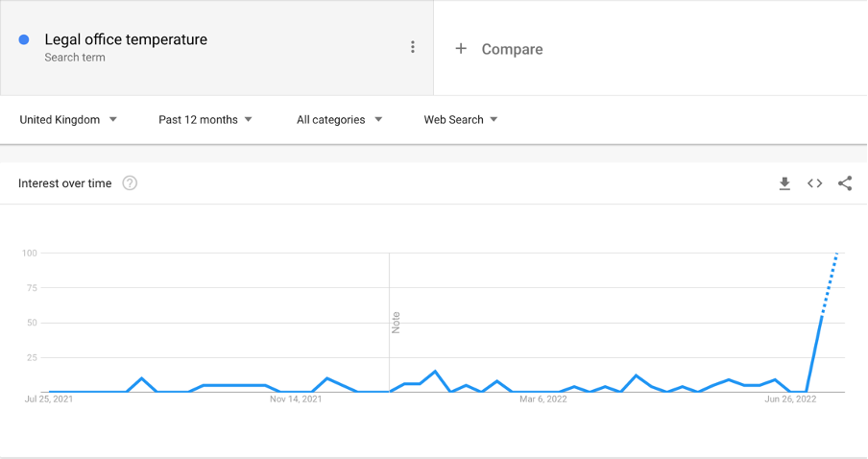Open the embed code icon
This screenshot has width=868, height=459.
pyautogui.click(x=814, y=183)
